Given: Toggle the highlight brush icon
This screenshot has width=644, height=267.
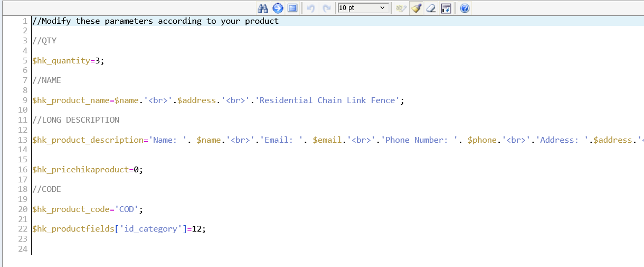Looking at the screenshot, I should 416,8.
